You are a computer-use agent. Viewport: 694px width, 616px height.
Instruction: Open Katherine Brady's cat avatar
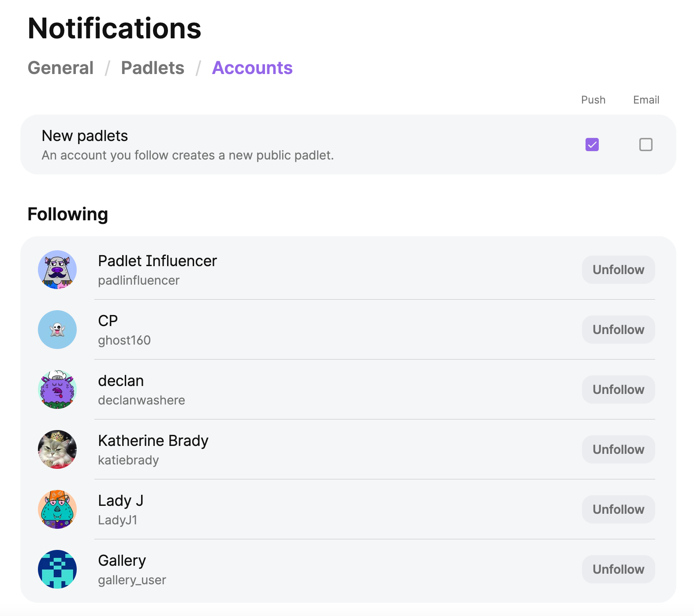tap(57, 449)
